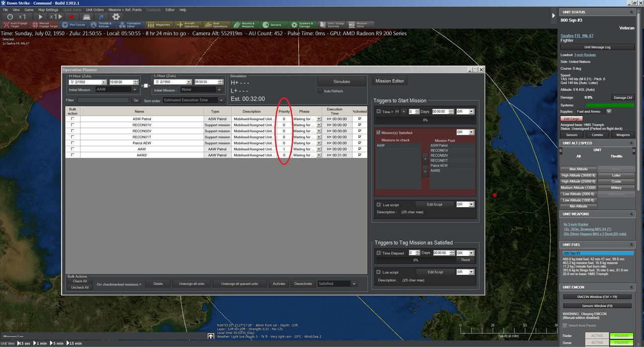644x348 pixels.
Task: Open the Seafire FR. Mk.47 link
Action: point(577,36)
